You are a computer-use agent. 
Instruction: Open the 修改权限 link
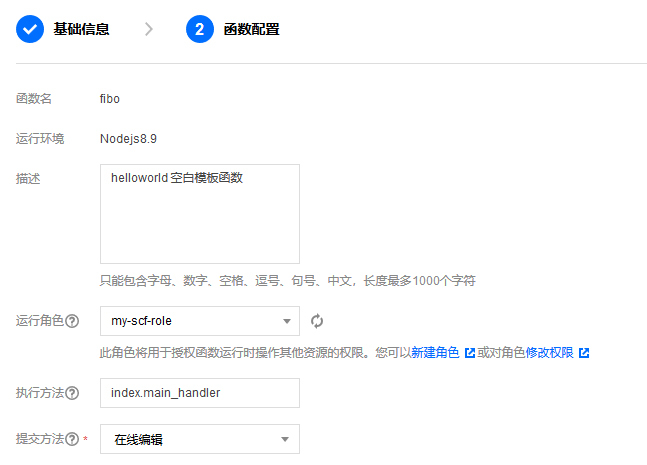(550, 353)
